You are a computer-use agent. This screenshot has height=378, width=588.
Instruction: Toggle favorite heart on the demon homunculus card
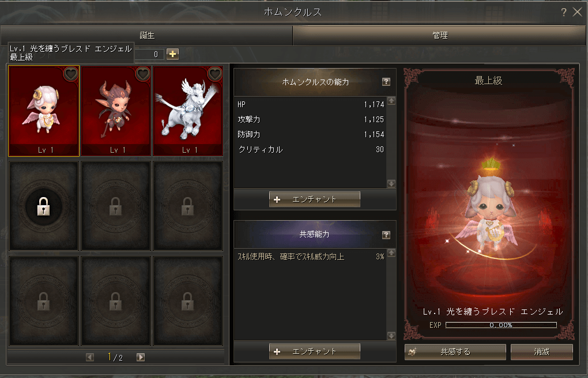click(143, 74)
